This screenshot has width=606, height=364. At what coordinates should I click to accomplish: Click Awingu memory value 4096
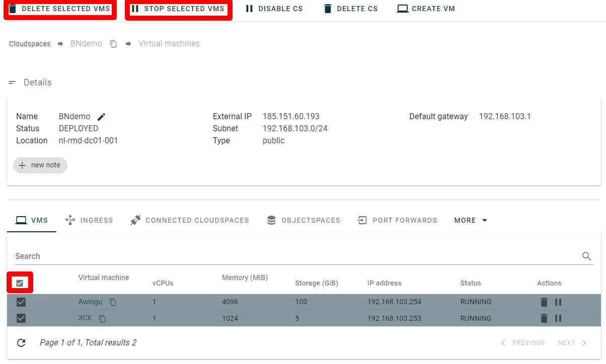click(x=230, y=302)
